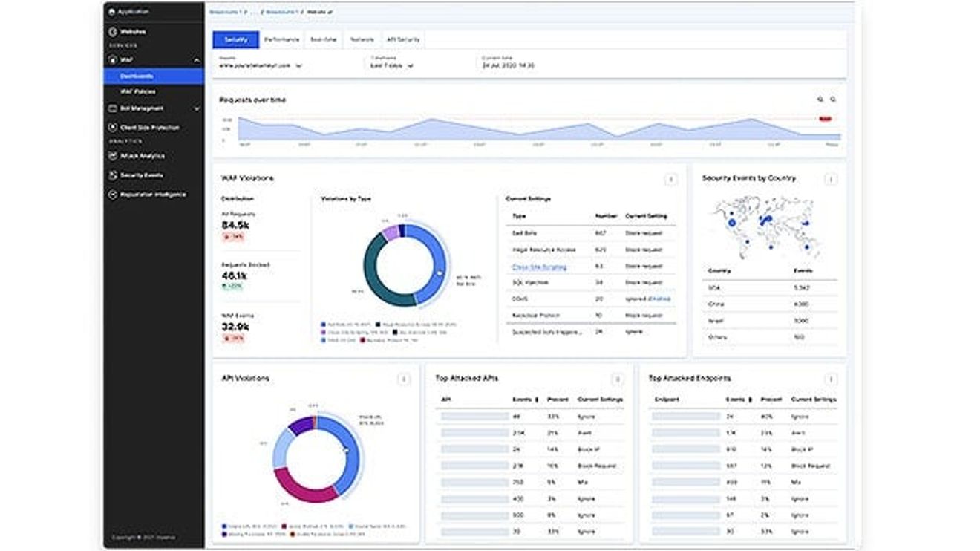Click the Illegal Resource Access row
Viewport: 980px width, 551px height.
(591, 250)
